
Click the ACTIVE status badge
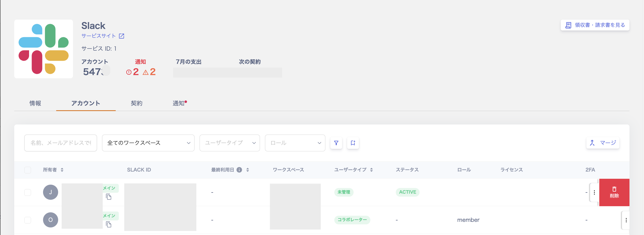408,192
